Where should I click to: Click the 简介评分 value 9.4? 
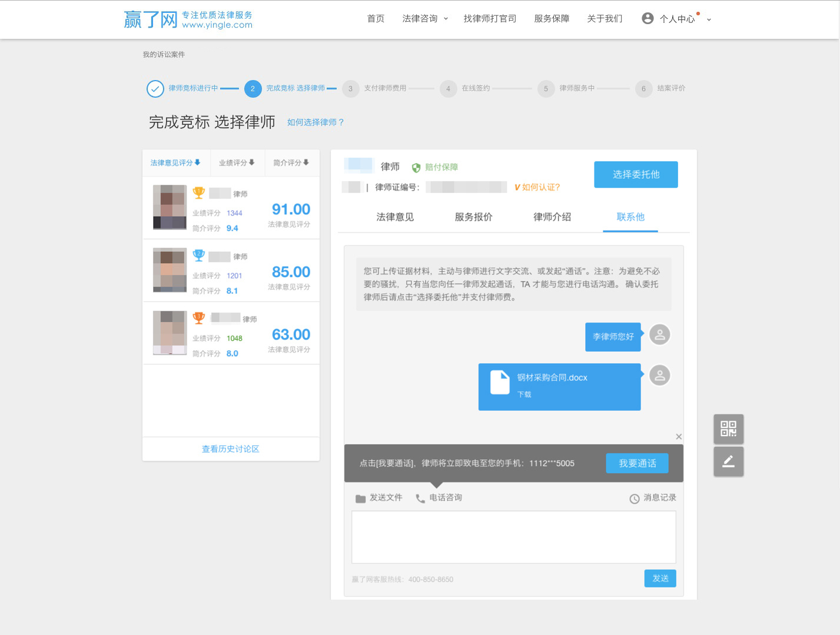(x=233, y=228)
